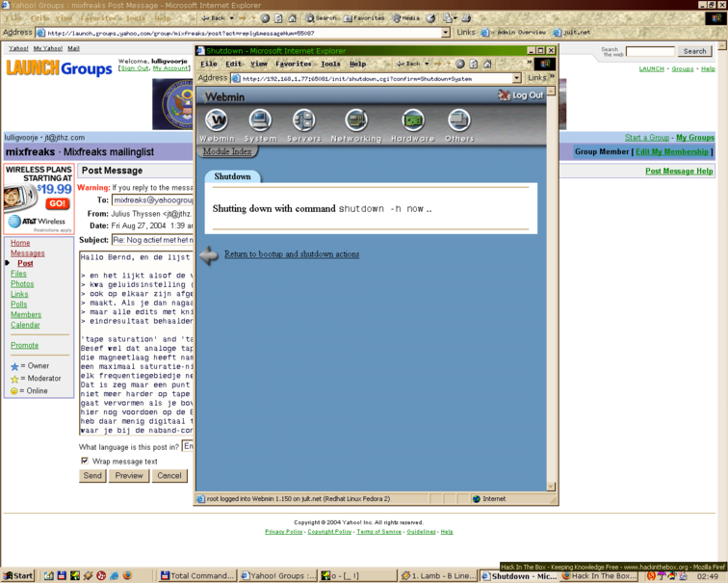Open Media in Yahoo Groups window toolbar
Screen dimensions: 728x583
pyautogui.click(x=405, y=18)
